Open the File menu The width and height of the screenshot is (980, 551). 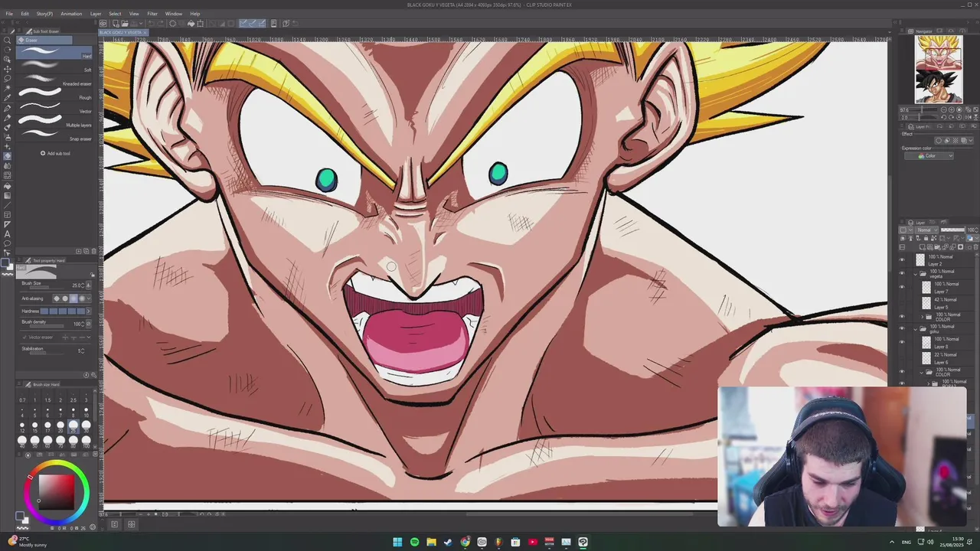point(9,14)
